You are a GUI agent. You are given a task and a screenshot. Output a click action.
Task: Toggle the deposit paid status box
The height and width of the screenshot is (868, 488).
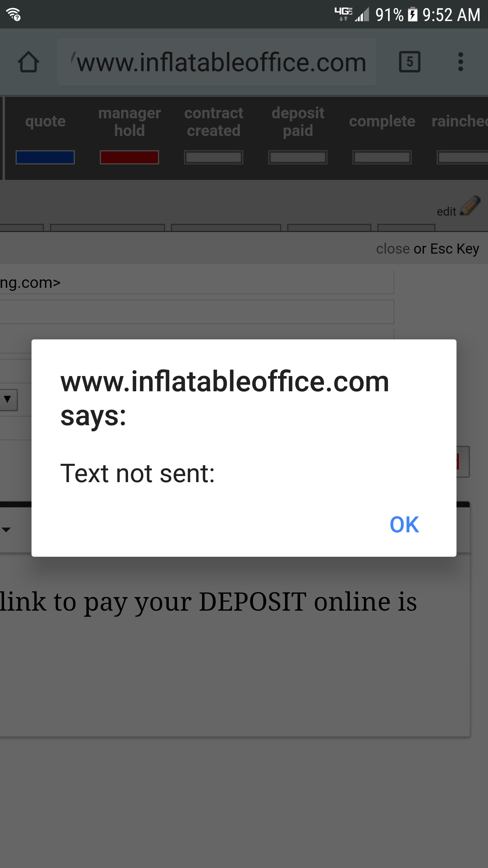pos(298,157)
